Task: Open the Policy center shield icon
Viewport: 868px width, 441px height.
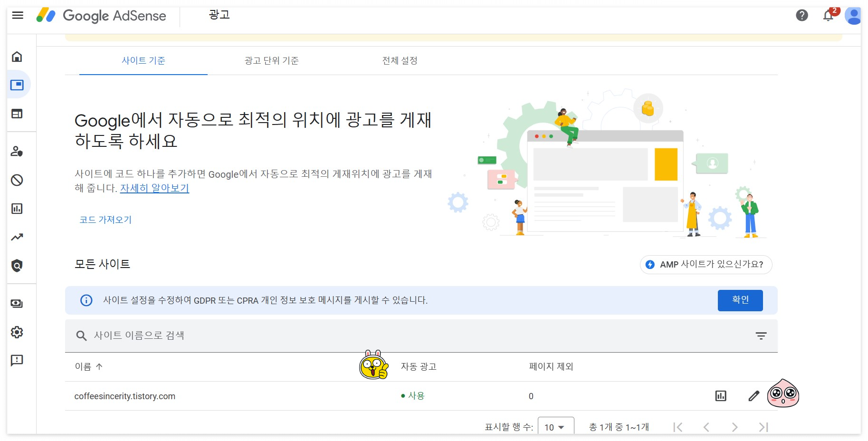Action: coord(17,266)
